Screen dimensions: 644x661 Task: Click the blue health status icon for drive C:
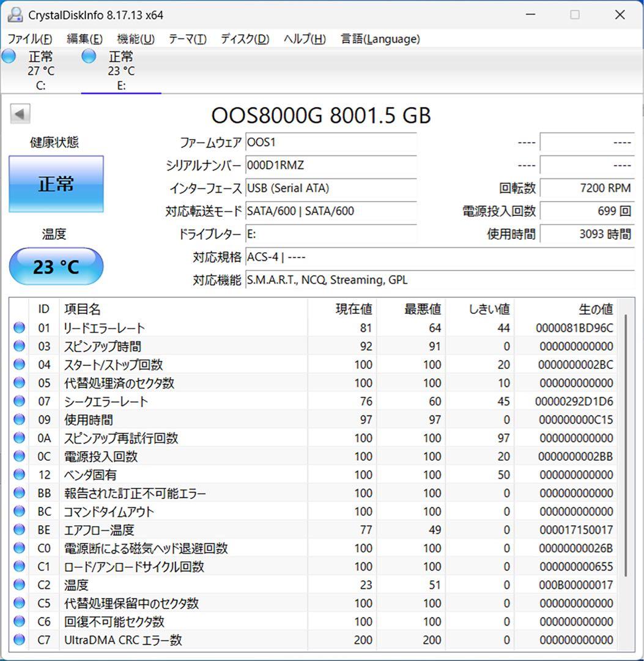point(9,56)
